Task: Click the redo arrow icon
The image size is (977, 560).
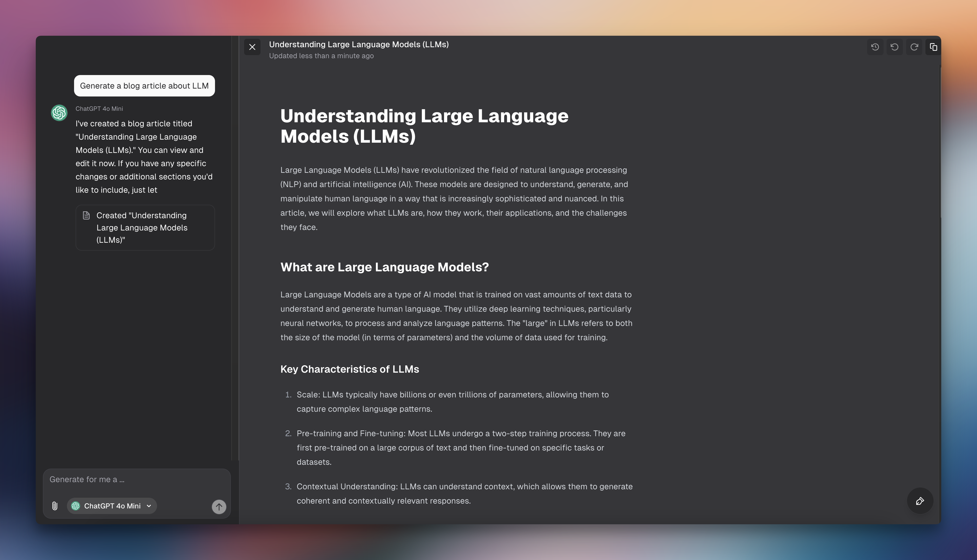Action: coord(914,47)
